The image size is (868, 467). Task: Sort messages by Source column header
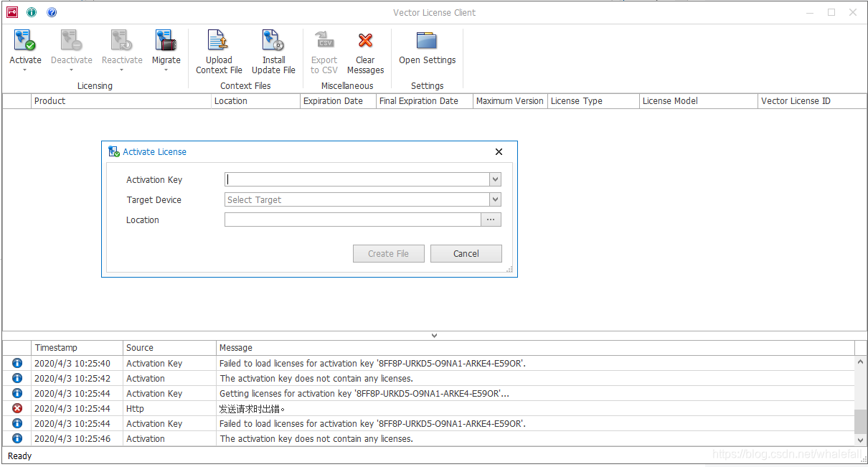coord(170,348)
